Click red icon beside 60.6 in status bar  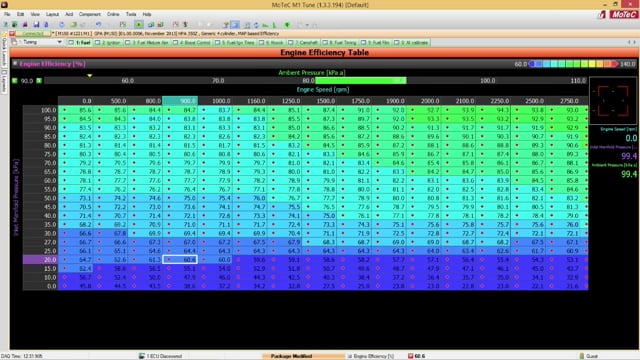(411, 356)
